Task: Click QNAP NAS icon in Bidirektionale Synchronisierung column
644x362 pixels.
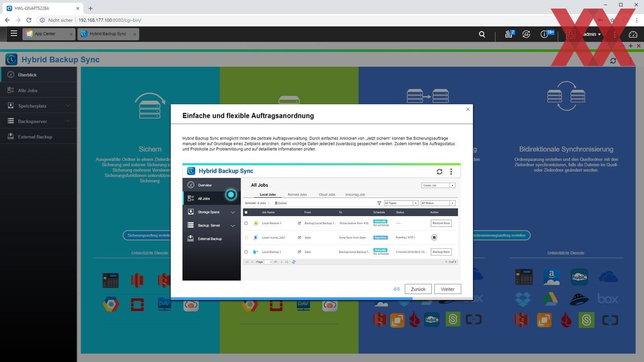Action: (524, 277)
